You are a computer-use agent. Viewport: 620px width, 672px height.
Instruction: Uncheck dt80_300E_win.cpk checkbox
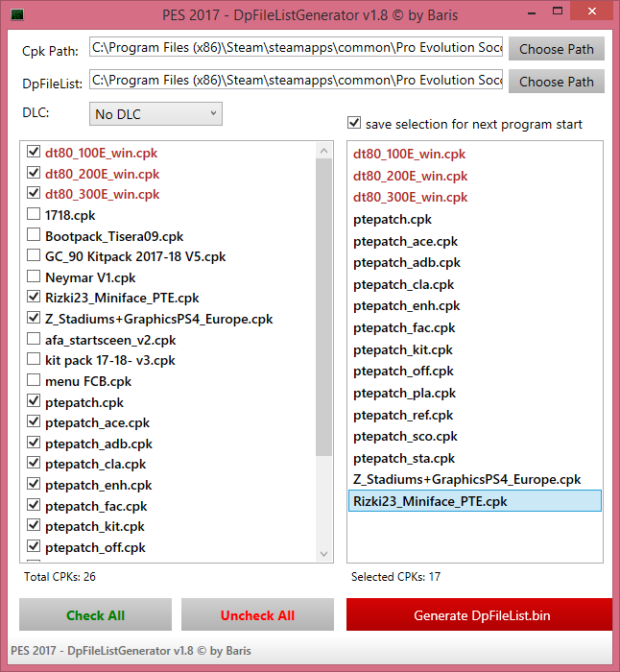(34, 193)
